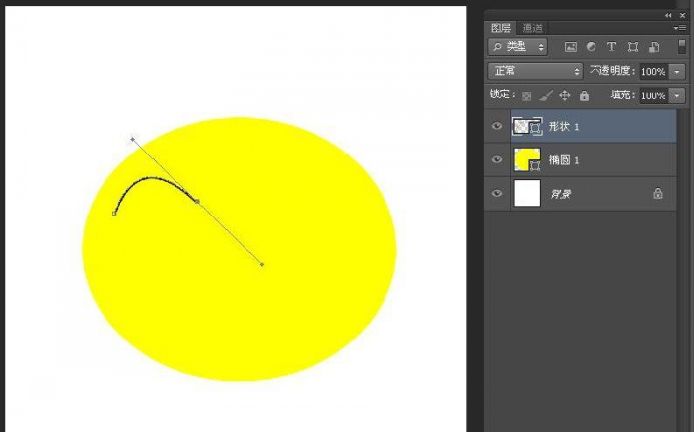
Task: Click the adjustment layer filter icon
Action: [x=591, y=47]
